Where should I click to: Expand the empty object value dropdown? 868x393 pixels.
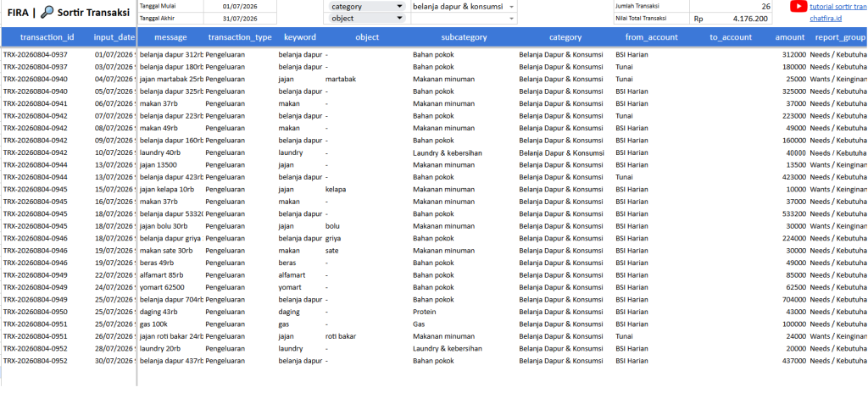coord(511,19)
